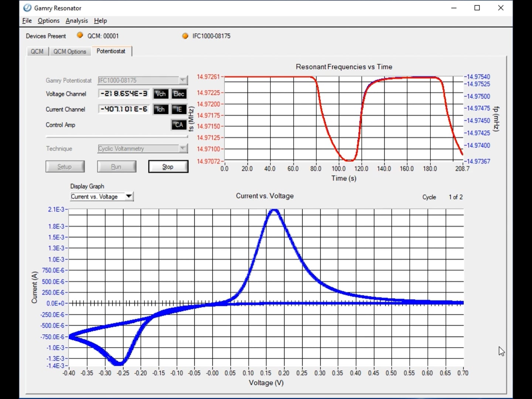Click the Display Graph label
This screenshot has width=532, height=399.
coord(87,186)
